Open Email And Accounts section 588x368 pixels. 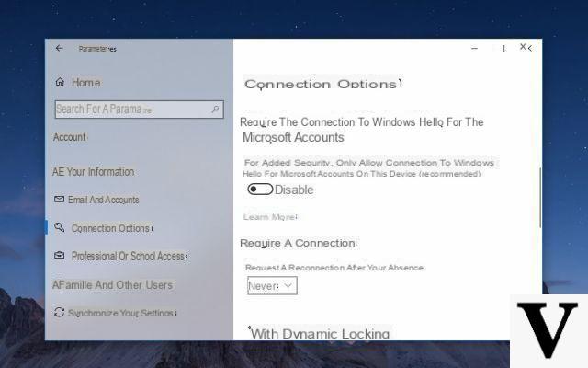[104, 200]
